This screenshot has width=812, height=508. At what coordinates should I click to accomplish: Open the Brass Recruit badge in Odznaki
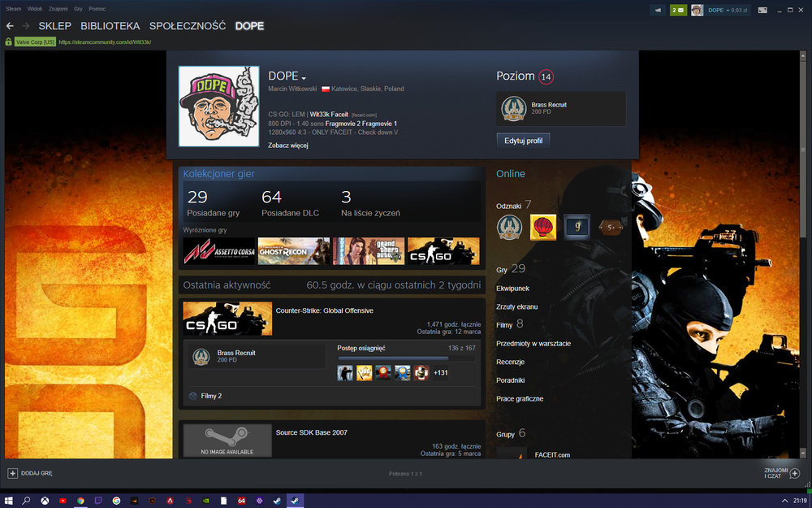click(x=510, y=227)
